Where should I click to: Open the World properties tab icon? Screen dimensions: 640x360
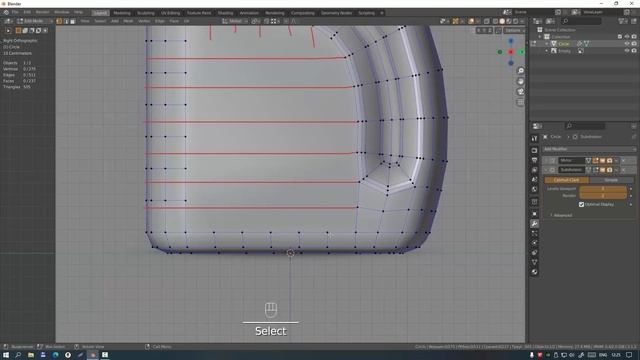pyautogui.click(x=534, y=189)
